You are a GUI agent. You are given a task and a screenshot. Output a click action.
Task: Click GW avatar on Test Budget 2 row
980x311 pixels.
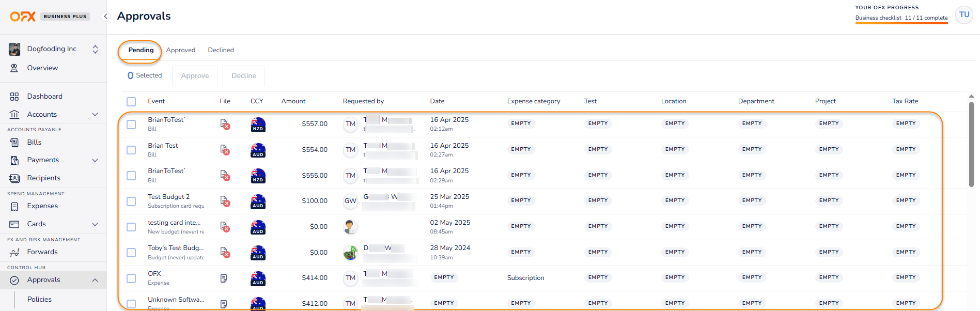pyautogui.click(x=350, y=201)
